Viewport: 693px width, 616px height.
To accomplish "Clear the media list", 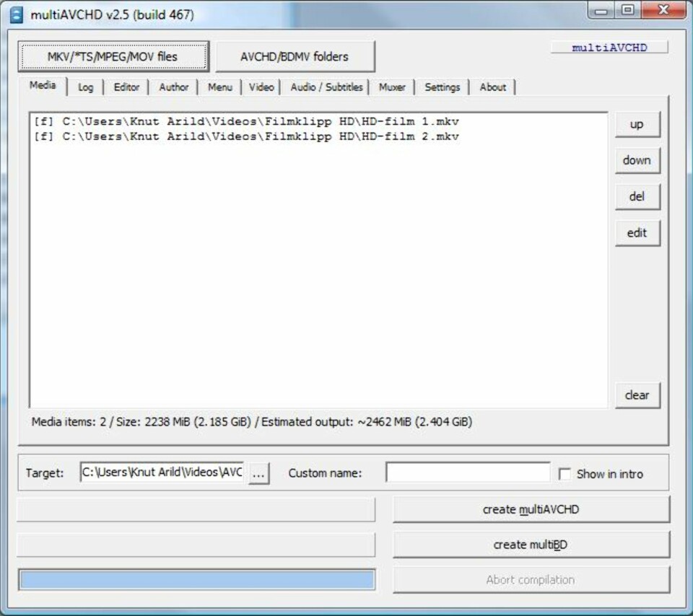I will (637, 395).
